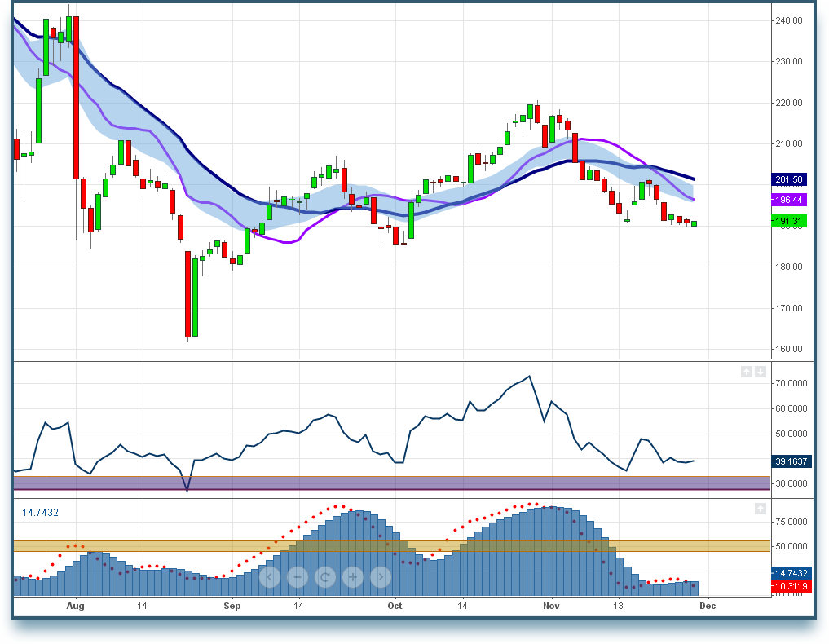This screenshot has width=829, height=644.
Task: Click the 240.00 price axis label
Action: tap(789, 20)
